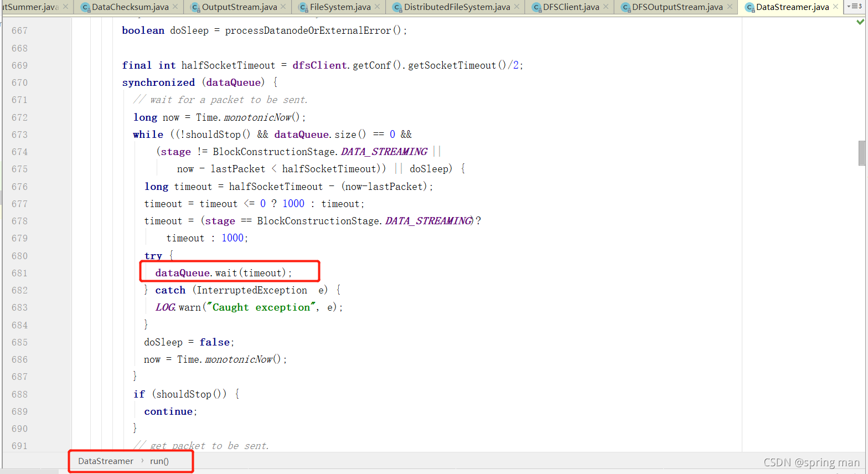
Task: Select the DataStreamer breadcrumb
Action: coord(106,461)
